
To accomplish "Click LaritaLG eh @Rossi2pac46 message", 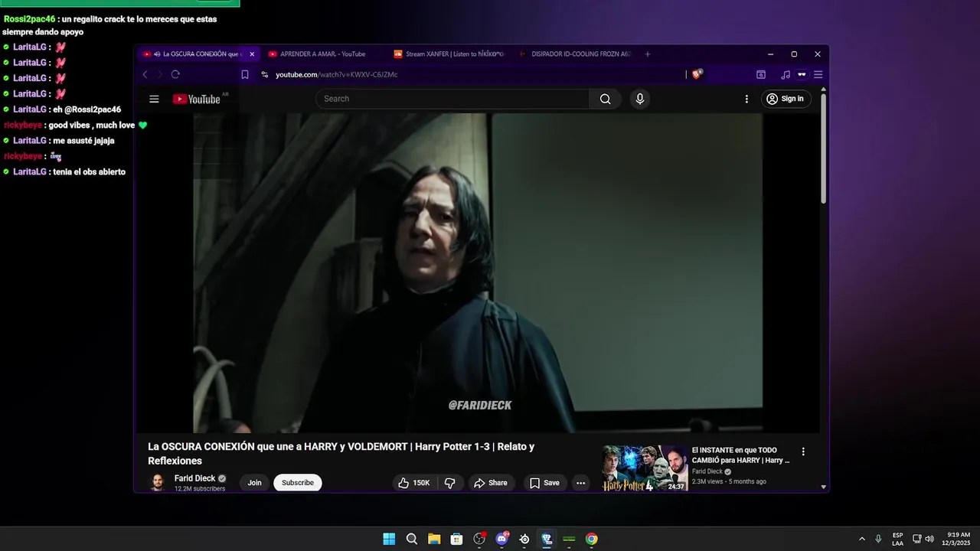I will (62, 109).
